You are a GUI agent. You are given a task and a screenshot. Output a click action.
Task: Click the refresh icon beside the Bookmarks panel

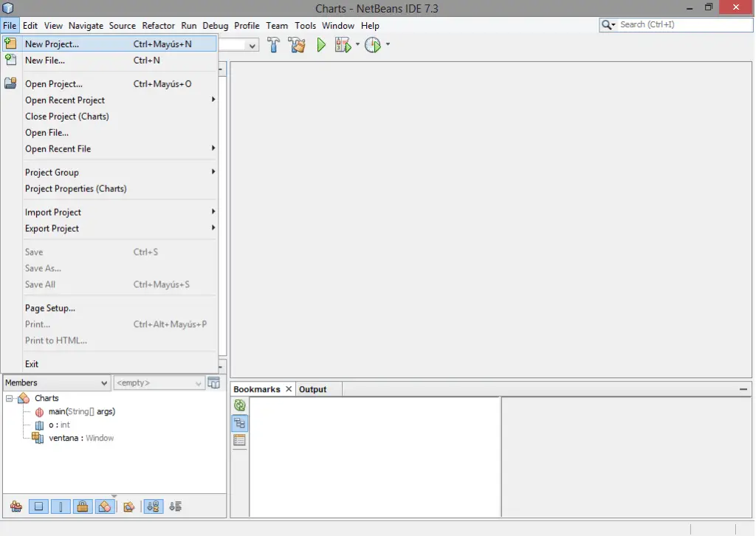click(x=238, y=405)
